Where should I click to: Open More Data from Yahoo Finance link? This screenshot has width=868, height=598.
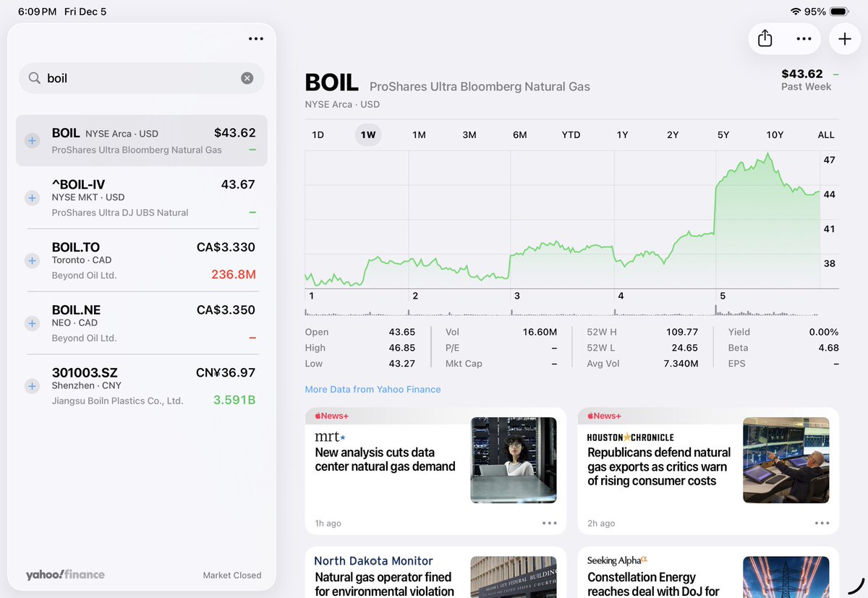373,389
